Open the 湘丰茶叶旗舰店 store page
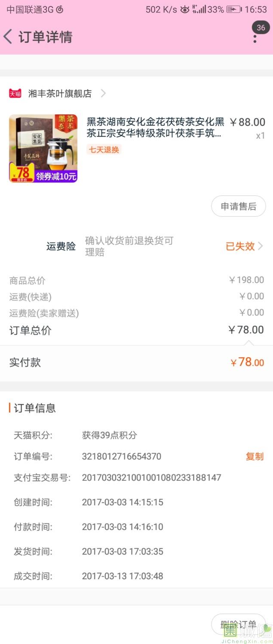Viewport: 273px width, 644px height. [x=60, y=93]
